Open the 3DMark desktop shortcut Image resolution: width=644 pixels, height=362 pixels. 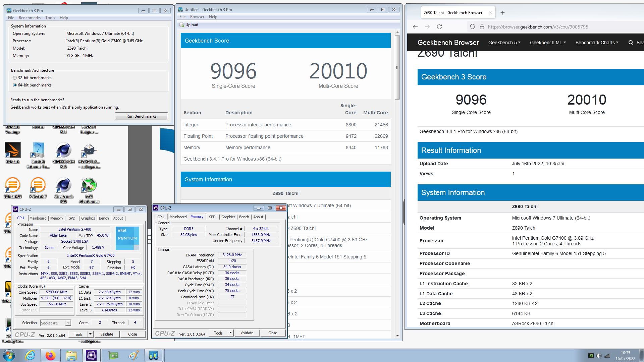[12, 153]
